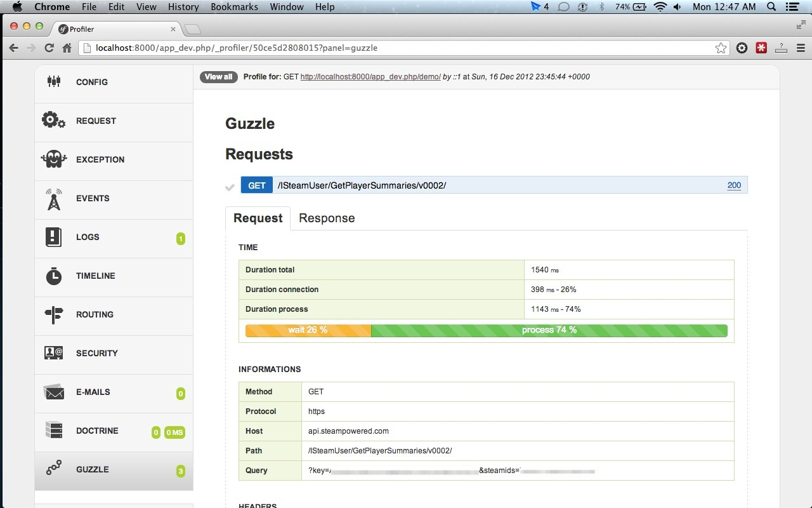The image size is (812, 508).
Task: Collapse the GET GetPlayerSummaries request row
Action: [x=494, y=185]
